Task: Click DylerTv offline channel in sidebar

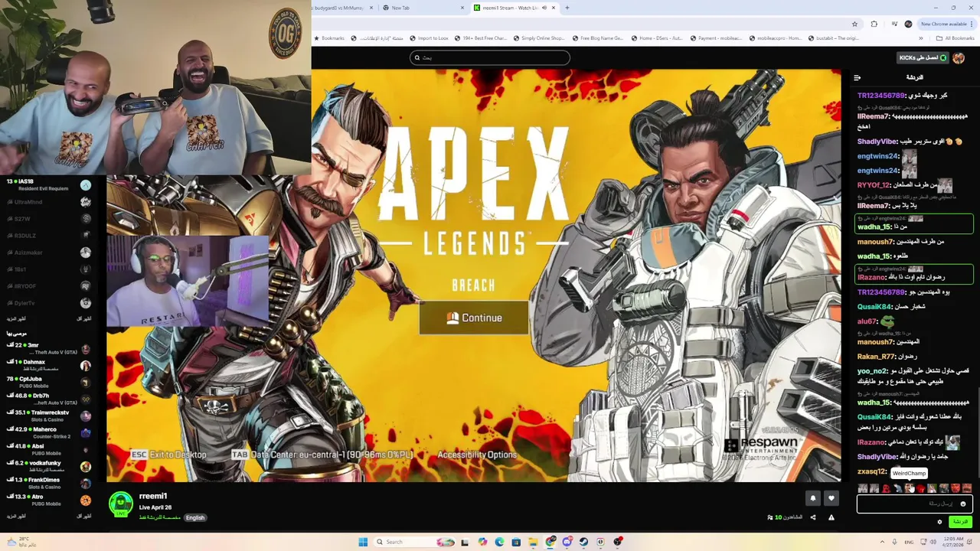Action: (x=48, y=303)
